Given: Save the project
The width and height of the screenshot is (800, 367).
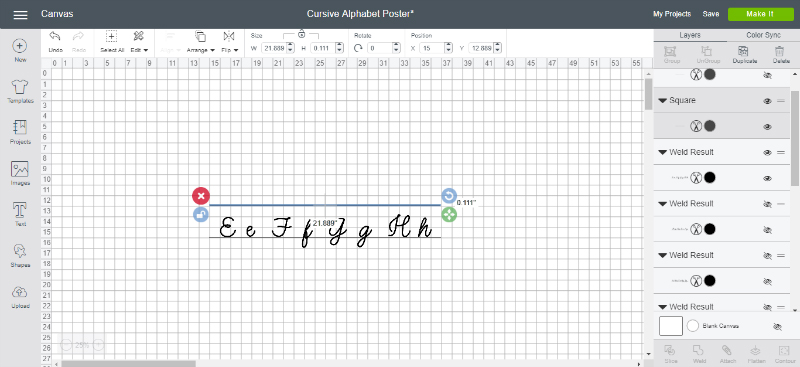Looking at the screenshot, I should (711, 14).
